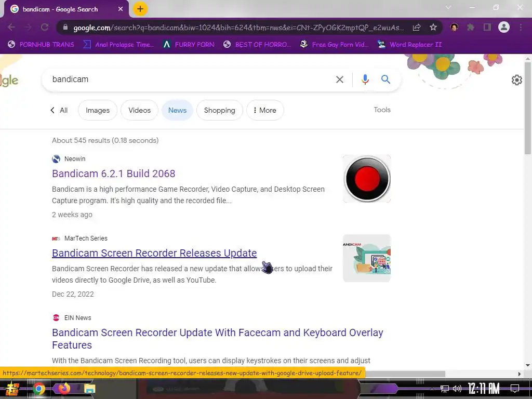Click the forward navigation arrow
The height and width of the screenshot is (399, 532).
[28, 27]
